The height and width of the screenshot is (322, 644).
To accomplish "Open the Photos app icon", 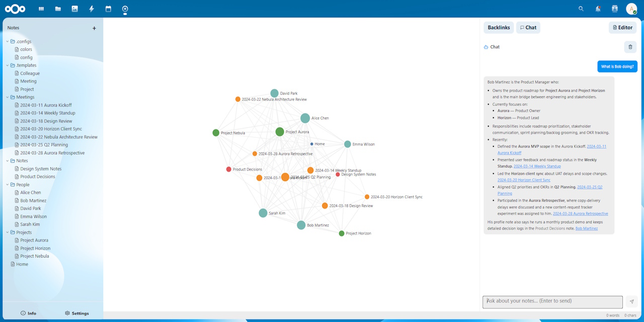I will [x=75, y=9].
